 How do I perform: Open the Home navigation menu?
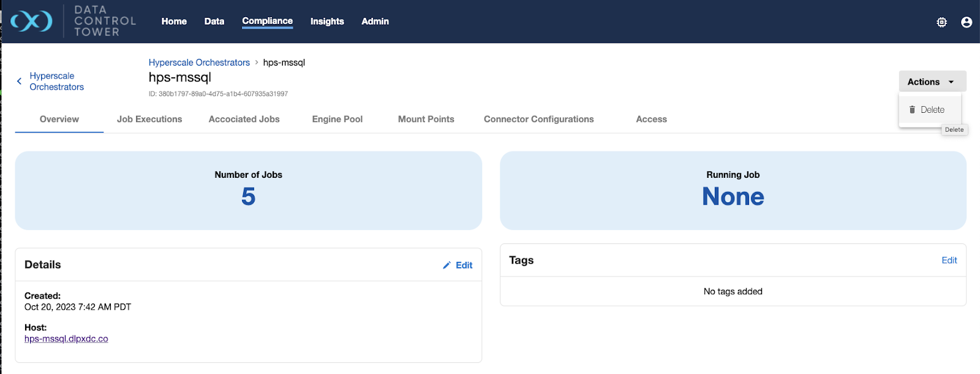tap(174, 21)
